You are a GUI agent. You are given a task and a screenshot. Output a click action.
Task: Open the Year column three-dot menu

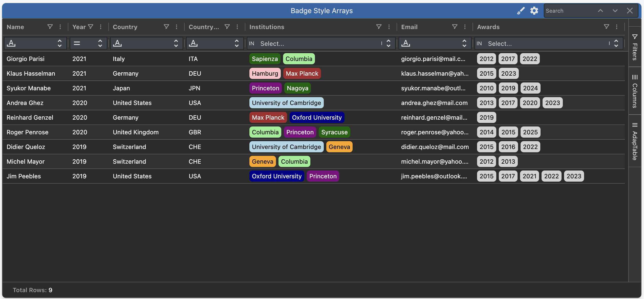click(101, 27)
